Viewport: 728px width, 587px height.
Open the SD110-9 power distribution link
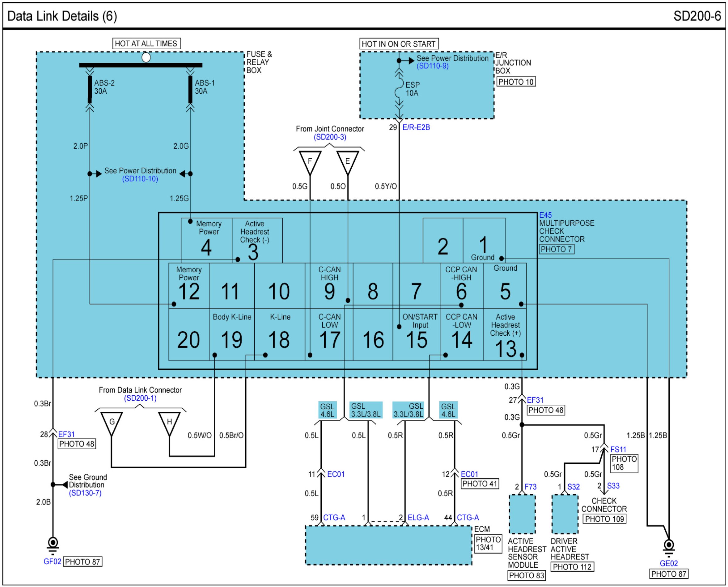pos(432,66)
